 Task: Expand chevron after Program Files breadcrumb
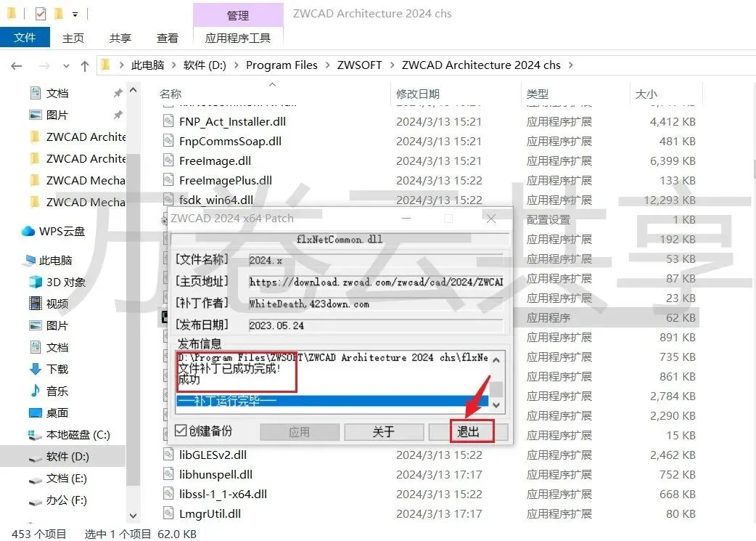point(327,65)
